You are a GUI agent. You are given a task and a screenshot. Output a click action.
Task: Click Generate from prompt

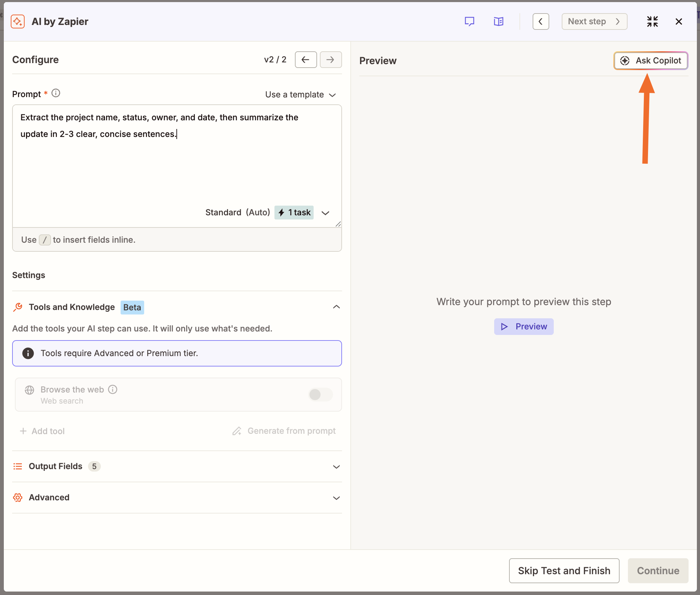point(284,431)
